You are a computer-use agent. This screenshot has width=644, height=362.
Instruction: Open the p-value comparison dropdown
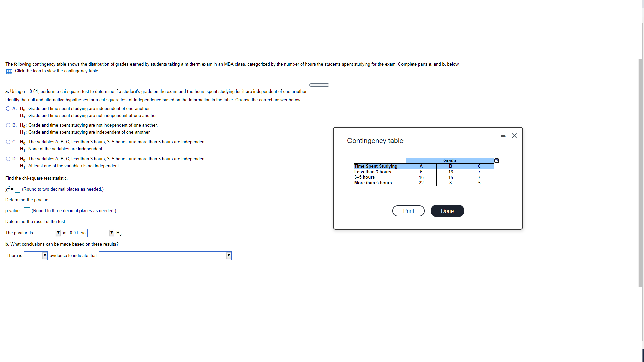point(48,233)
